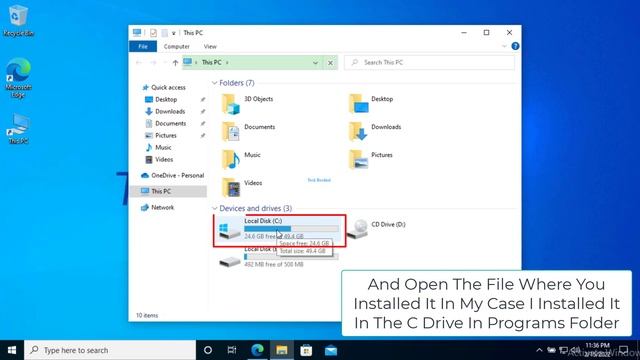The height and width of the screenshot is (360, 640).
Task: Click the This PC address bar path
Action: pyautogui.click(x=211, y=62)
